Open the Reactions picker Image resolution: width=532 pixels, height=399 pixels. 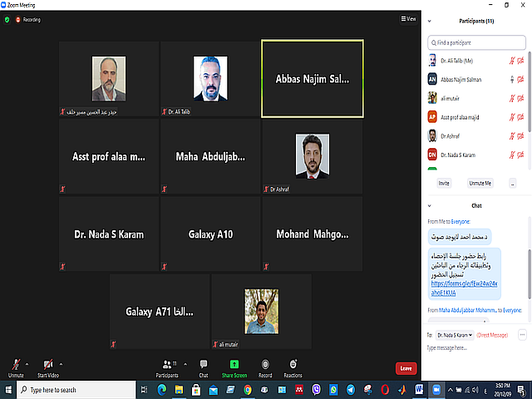(x=293, y=365)
